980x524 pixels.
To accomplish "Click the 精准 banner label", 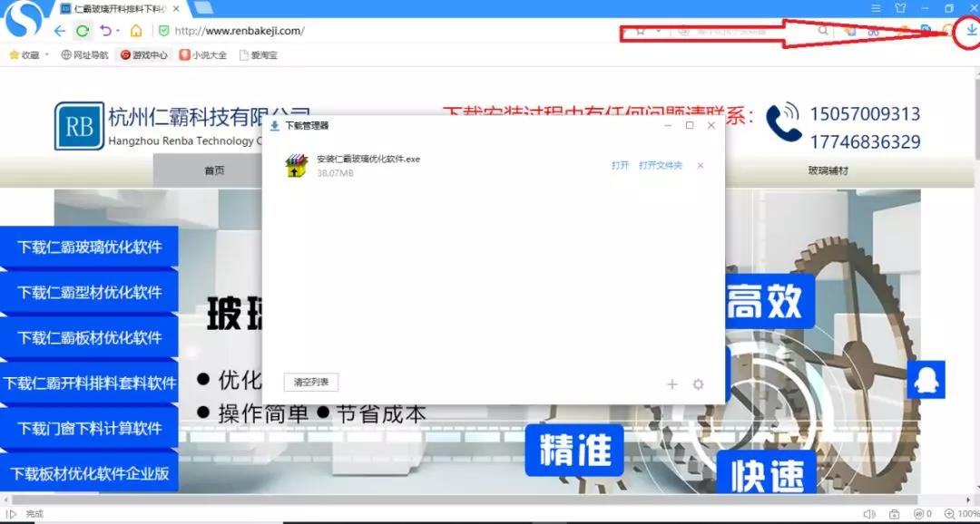I will pyautogui.click(x=574, y=451).
